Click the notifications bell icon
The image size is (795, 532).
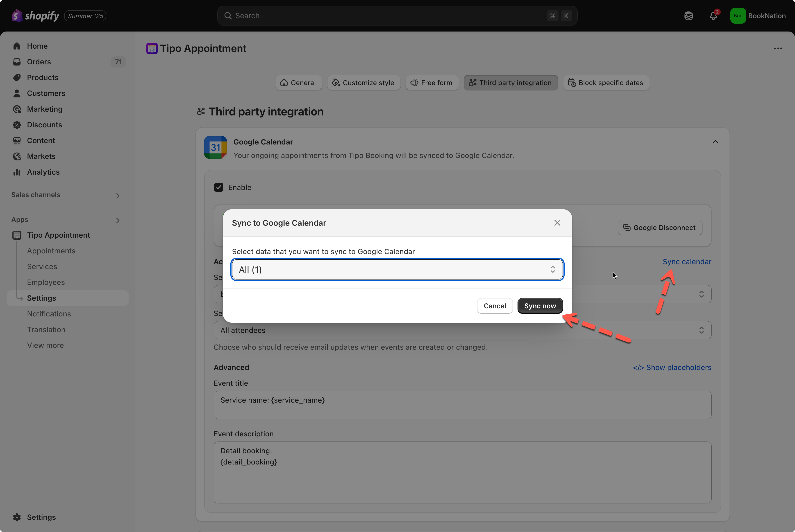coord(713,16)
